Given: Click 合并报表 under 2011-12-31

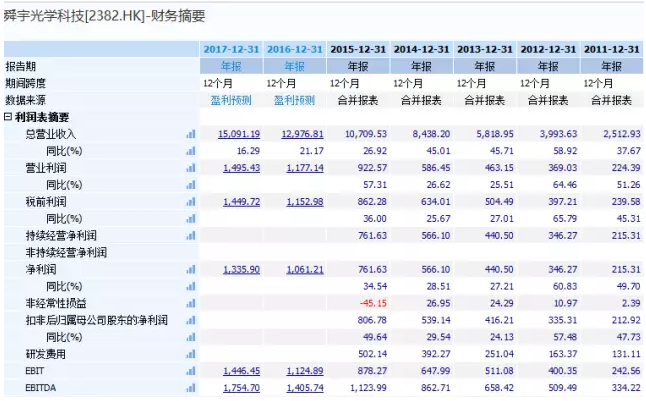Looking at the screenshot, I should pyautogui.click(x=612, y=100).
